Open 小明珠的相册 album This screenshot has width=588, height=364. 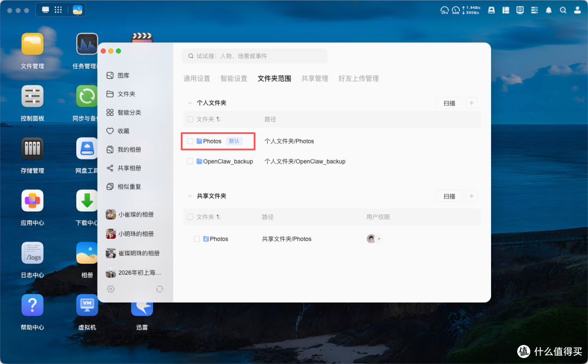coord(130,234)
